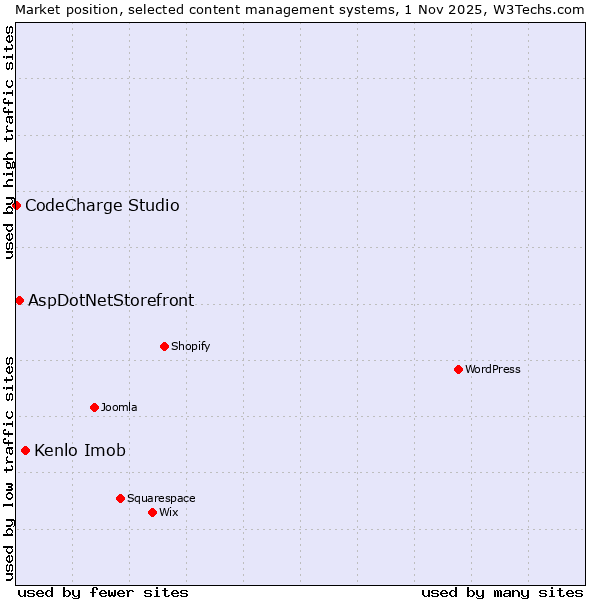The image size is (600, 600).
Task: Click the Kenlo Imob text label
Action: point(80,450)
